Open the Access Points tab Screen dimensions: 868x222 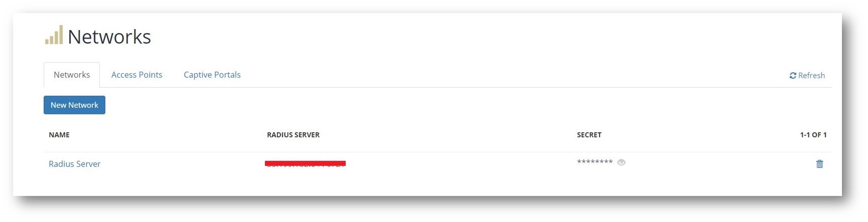pyautogui.click(x=137, y=75)
